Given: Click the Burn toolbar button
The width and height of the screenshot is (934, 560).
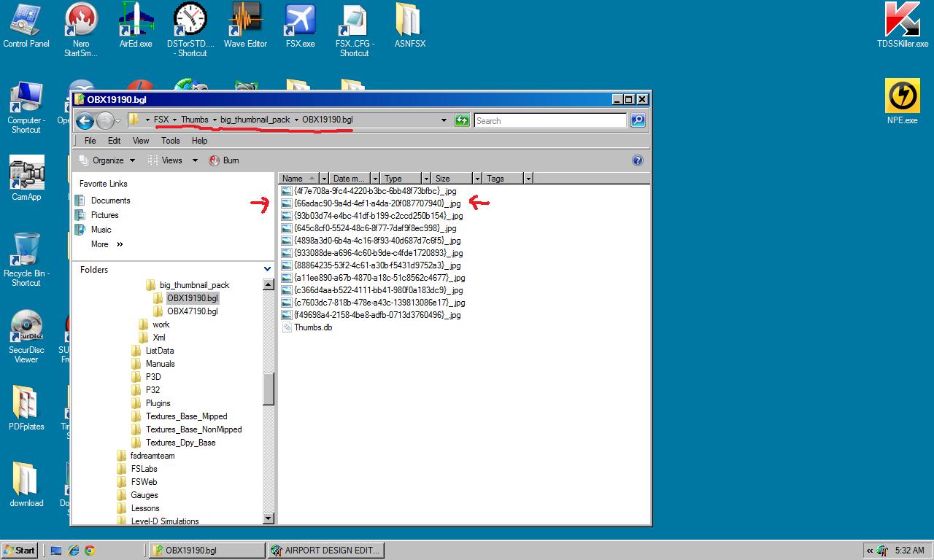Looking at the screenshot, I should click(x=225, y=160).
